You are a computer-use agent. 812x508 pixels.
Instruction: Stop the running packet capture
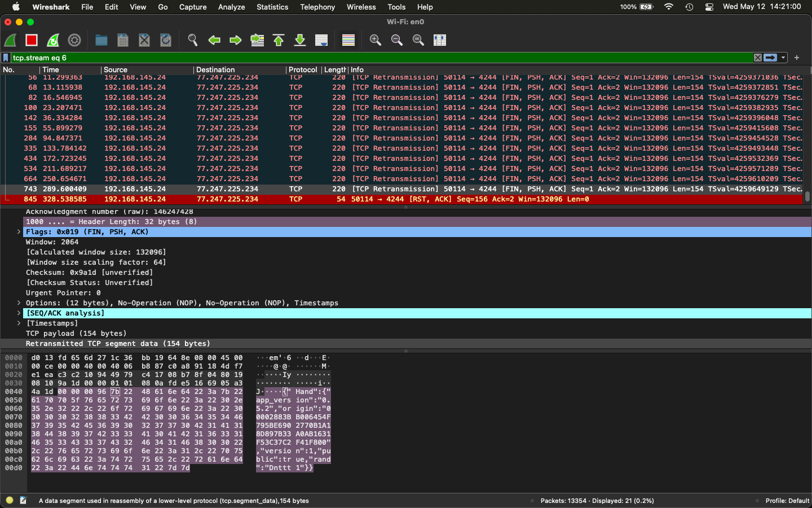(31, 40)
